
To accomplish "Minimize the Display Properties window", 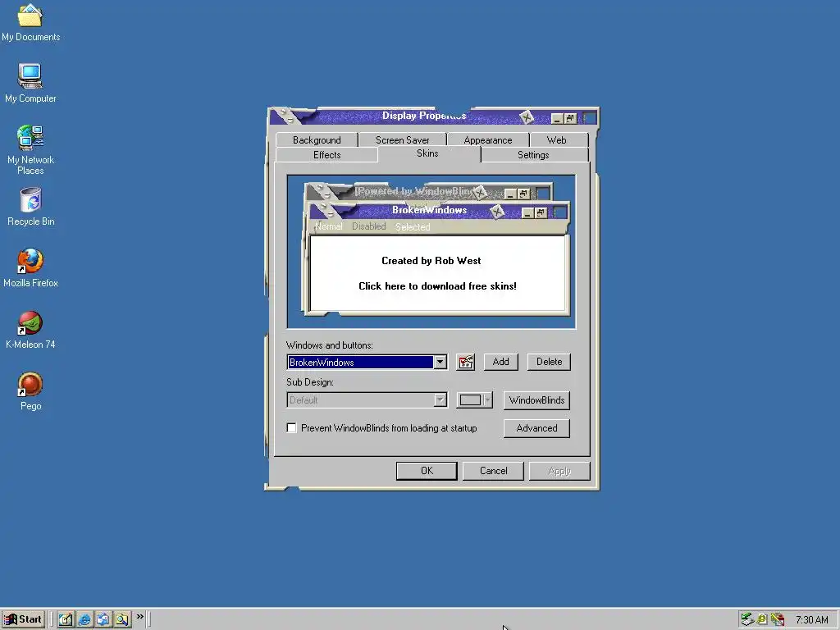I will [557, 118].
